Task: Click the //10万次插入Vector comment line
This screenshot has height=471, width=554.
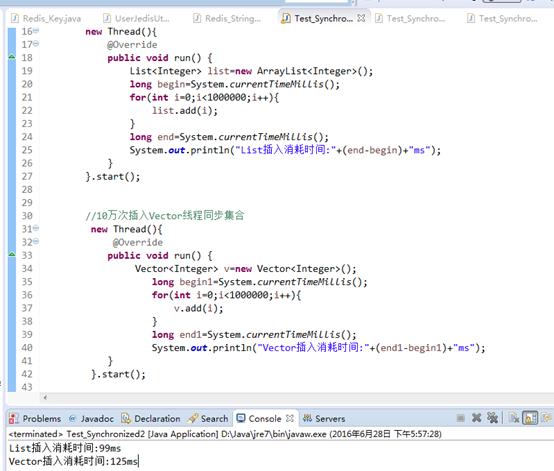Action: tap(165, 216)
